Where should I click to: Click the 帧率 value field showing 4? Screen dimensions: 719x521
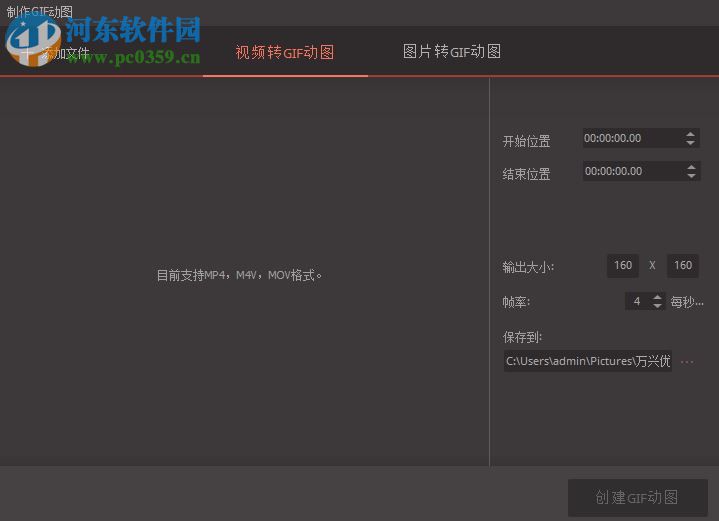(x=638, y=301)
